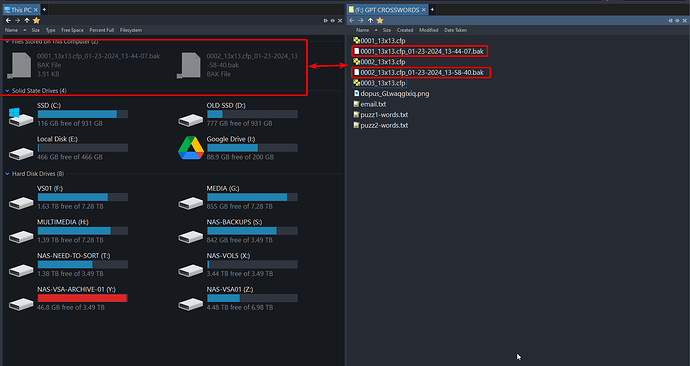690x366 pixels.
Task: Sort by Free Space column header
Action: (x=72, y=30)
